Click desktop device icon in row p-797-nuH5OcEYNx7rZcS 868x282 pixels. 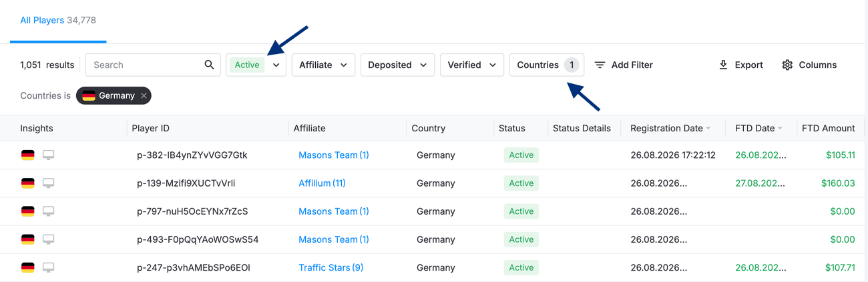coord(48,211)
